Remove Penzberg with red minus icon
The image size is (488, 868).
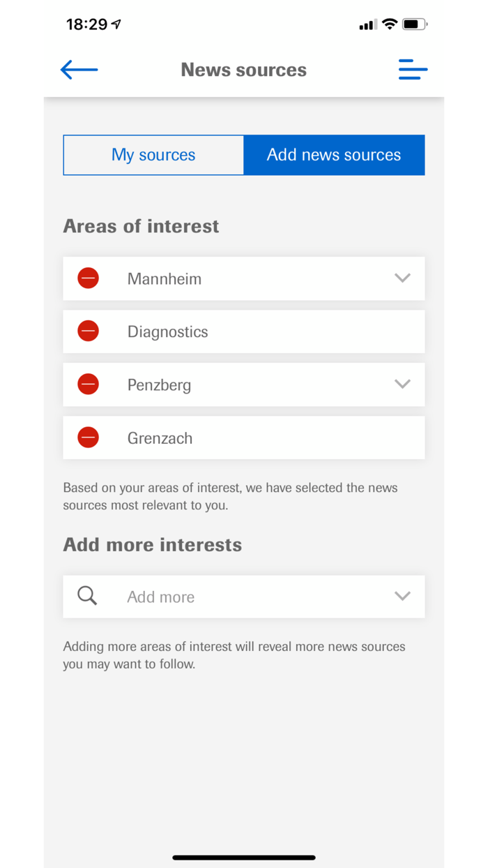click(x=88, y=384)
